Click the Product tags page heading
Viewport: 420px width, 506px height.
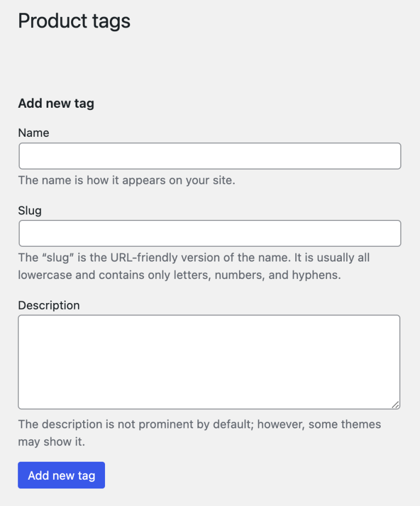[74, 21]
